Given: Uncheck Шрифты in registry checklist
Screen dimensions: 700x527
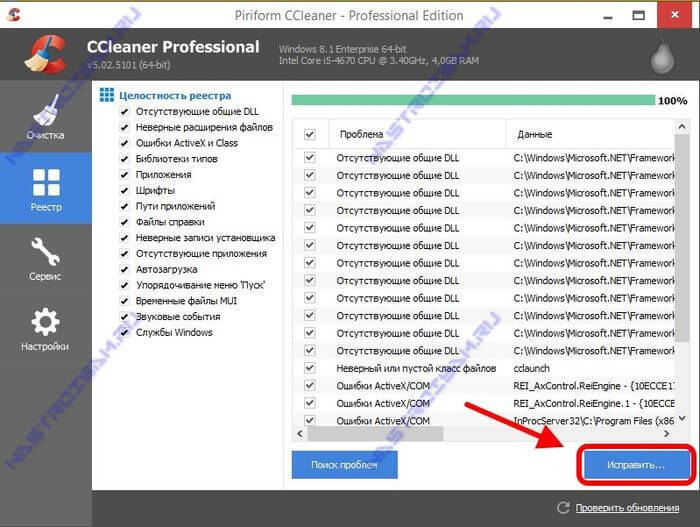Looking at the screenshot, I should (124, 190).
